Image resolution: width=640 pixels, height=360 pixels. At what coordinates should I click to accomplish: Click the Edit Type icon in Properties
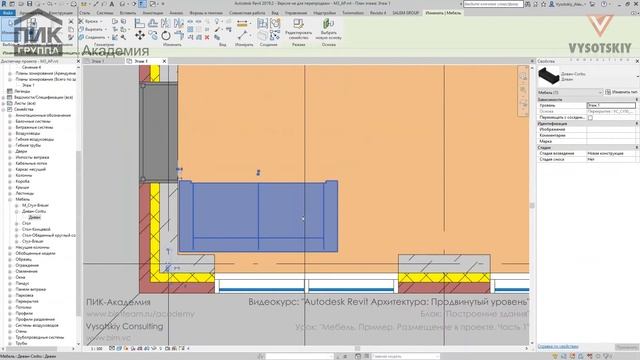pos(608,92)
